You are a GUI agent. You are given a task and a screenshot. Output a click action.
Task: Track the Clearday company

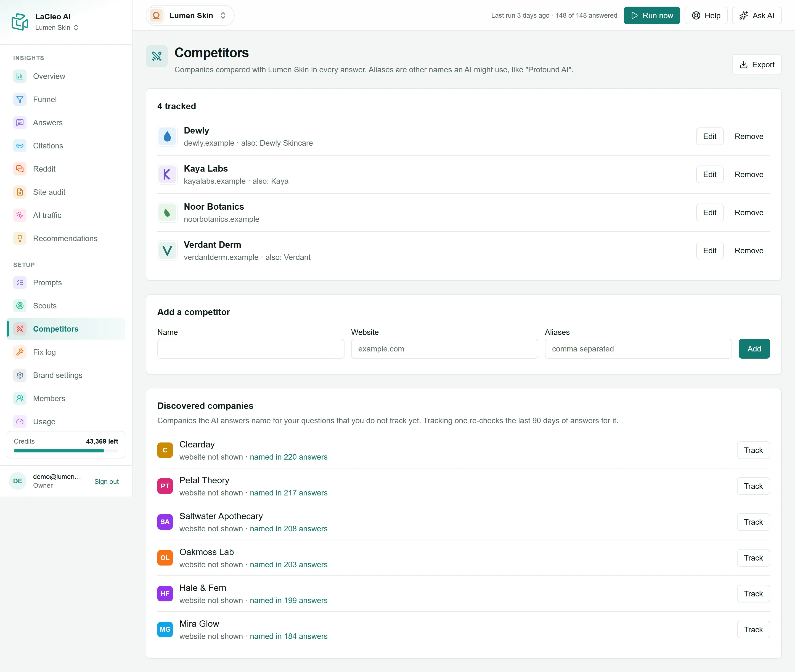point(753,450)
